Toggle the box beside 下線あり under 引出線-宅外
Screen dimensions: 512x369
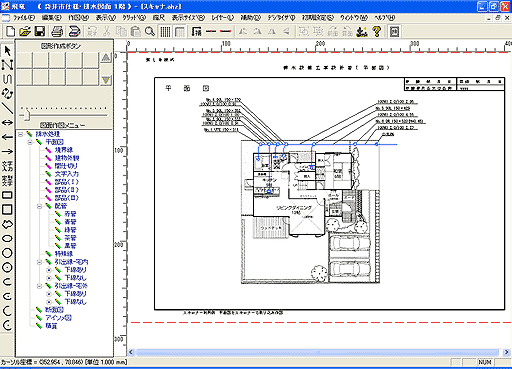(49, 294)
